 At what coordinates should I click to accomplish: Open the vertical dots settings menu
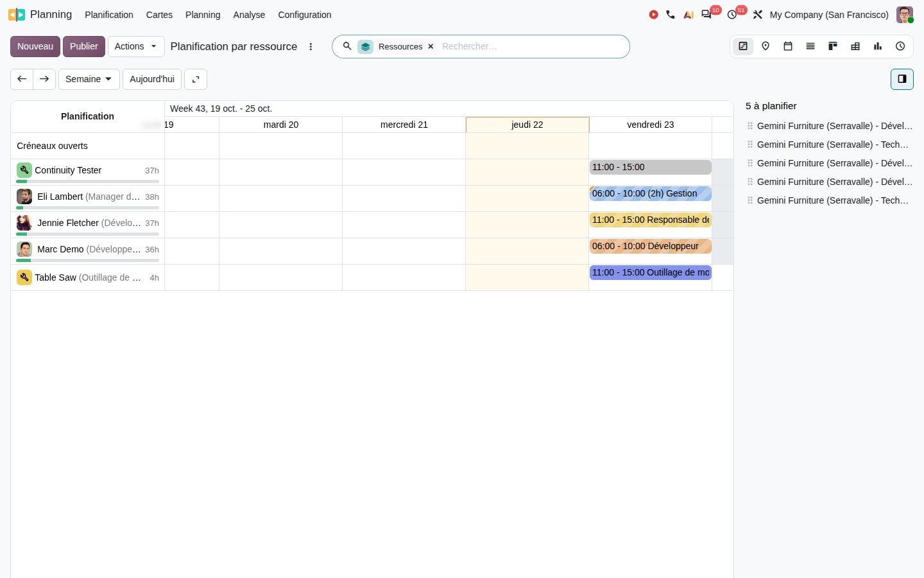point(311,47)
